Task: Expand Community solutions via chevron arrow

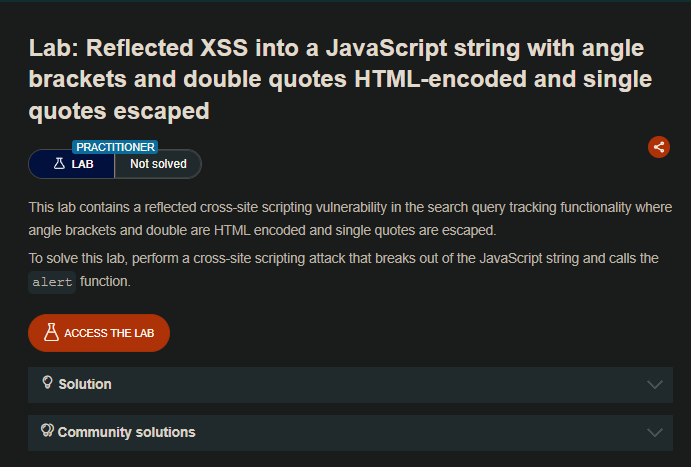Action: pos(655,433)
